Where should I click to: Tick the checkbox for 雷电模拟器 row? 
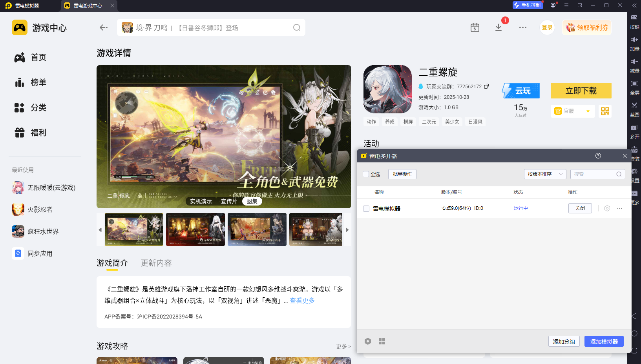(x=366, y=209)
